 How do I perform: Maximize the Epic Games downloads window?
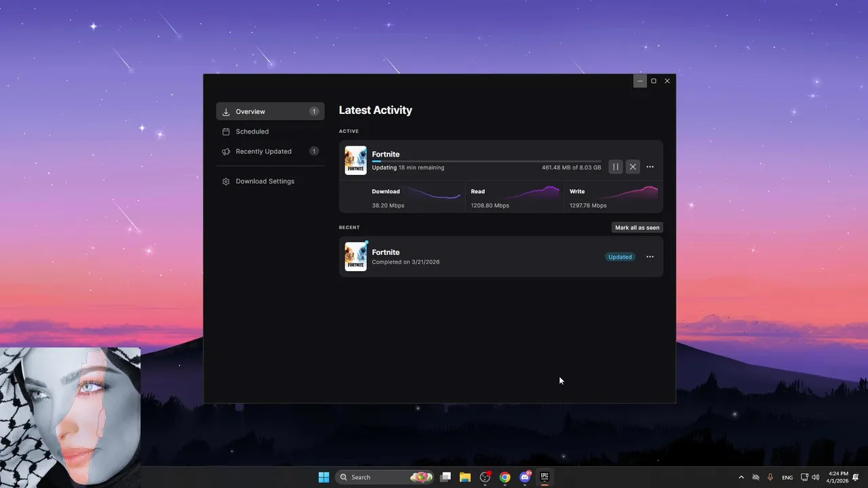654,81
